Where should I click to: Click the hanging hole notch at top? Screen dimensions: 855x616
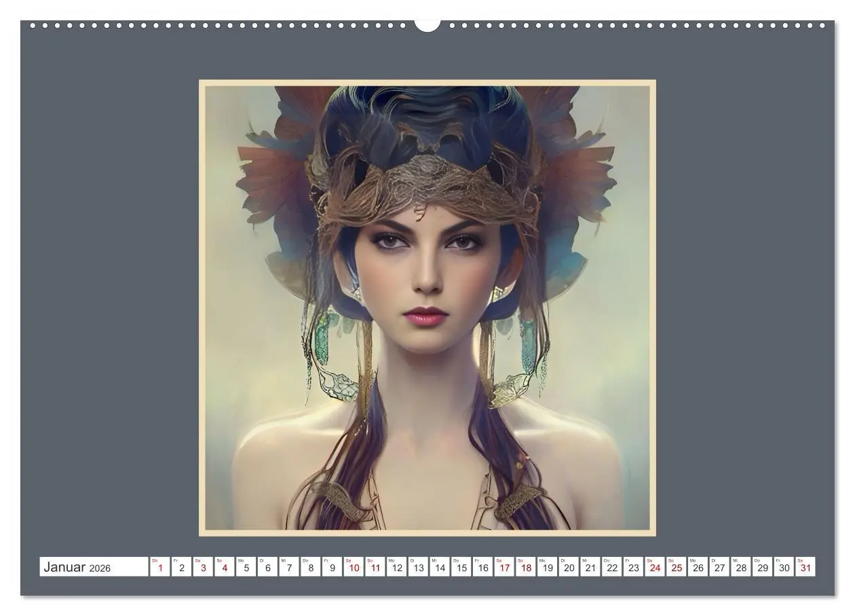(x=427, y=26)
